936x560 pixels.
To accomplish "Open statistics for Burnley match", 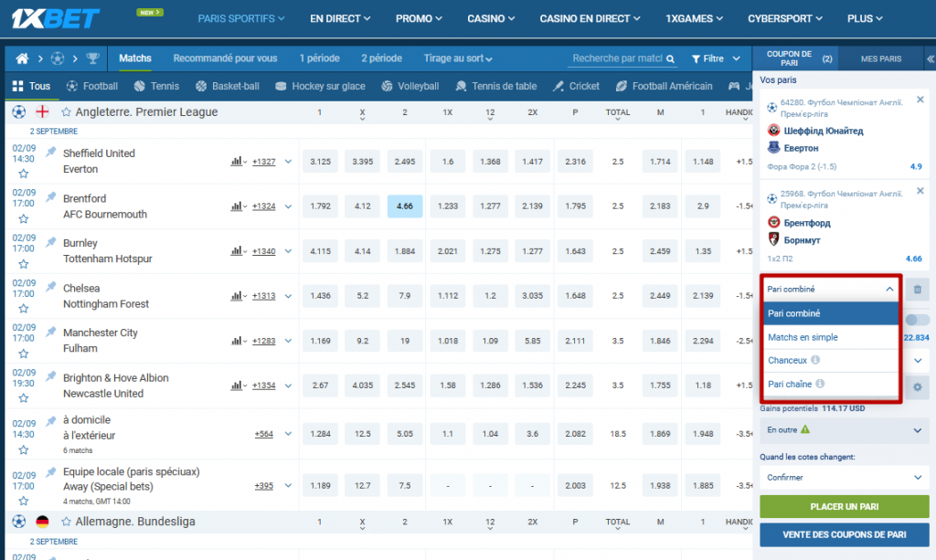I will click(x=239, y=251).
